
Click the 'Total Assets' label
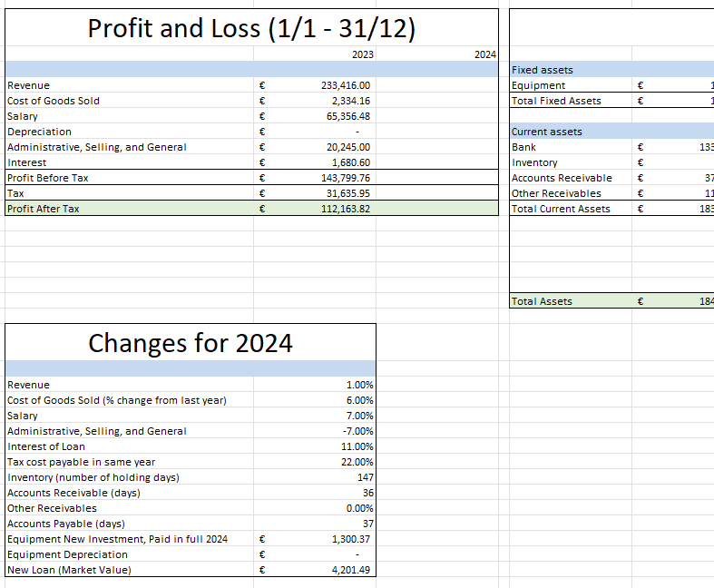(542, 301)
